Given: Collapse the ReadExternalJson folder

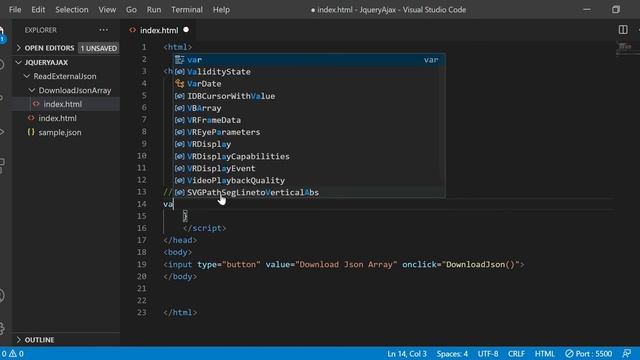Looking at the screenshot, I should click(65, 76).
